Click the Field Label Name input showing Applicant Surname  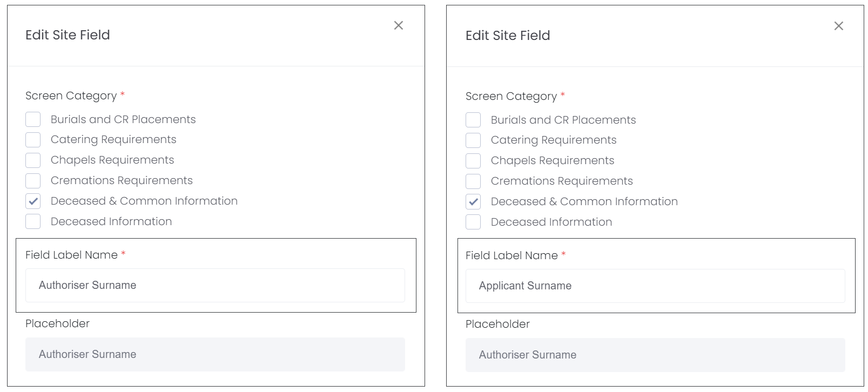655,286
